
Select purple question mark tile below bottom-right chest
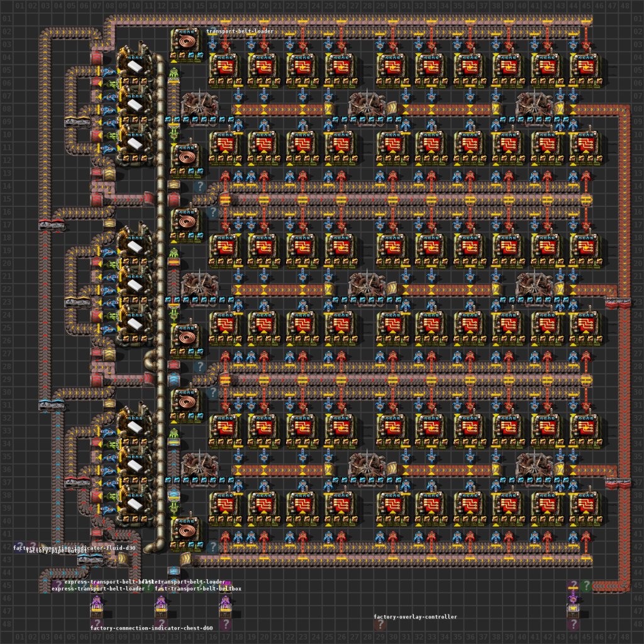[x=574, y=625]
